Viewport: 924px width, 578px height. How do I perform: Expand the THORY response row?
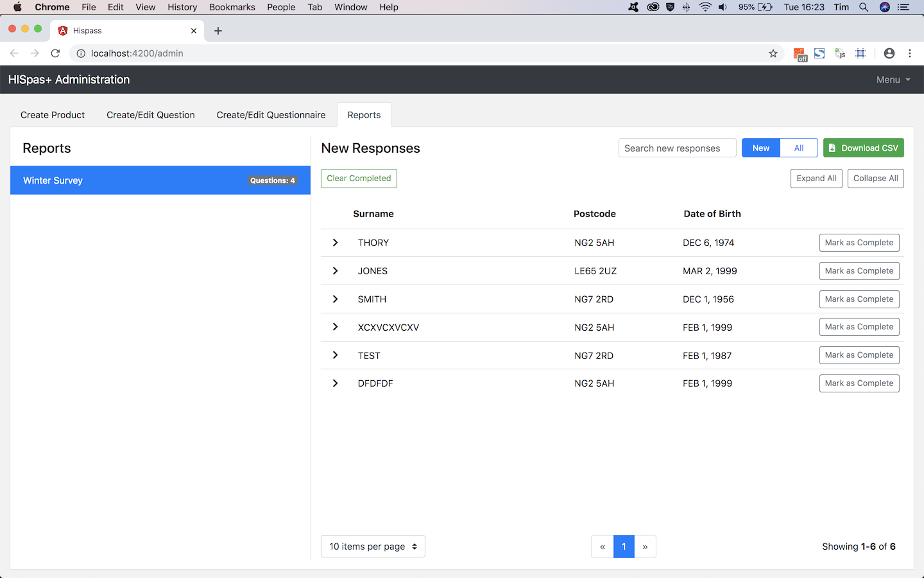335,243
